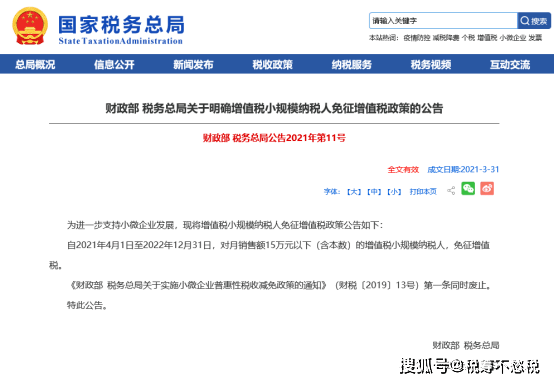Set font size to 大
The image size is (554, 383).
pyautogui.click(x=354, y=192)
